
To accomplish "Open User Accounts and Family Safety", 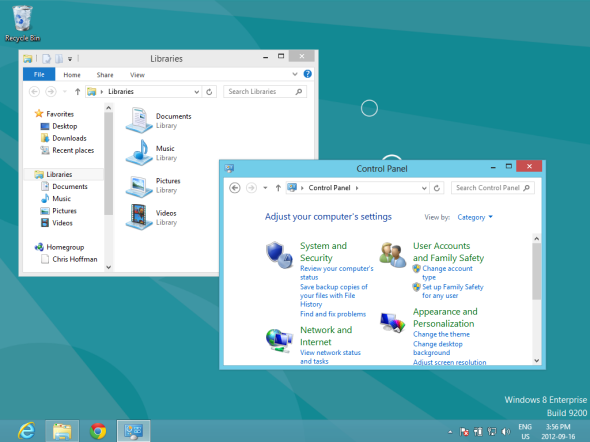I will pyautogui.click(x=449, y=252).
